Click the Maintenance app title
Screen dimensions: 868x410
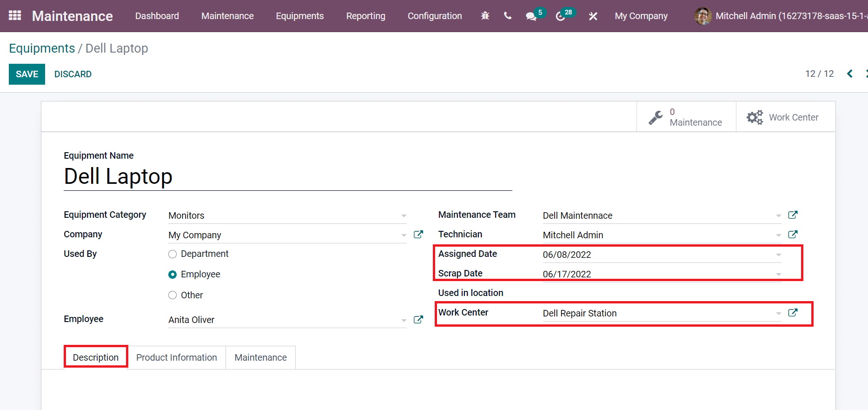[x=73, y=16]
